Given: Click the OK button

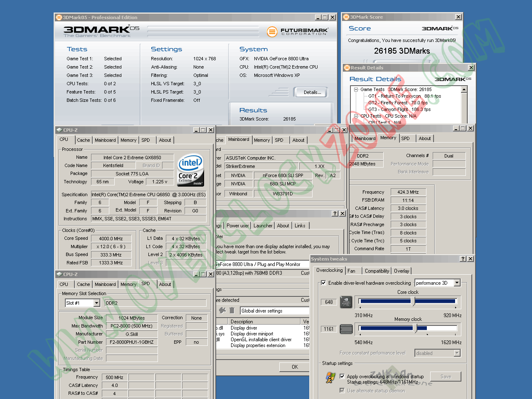Looking at the screenshot, I should coord(295,367).
